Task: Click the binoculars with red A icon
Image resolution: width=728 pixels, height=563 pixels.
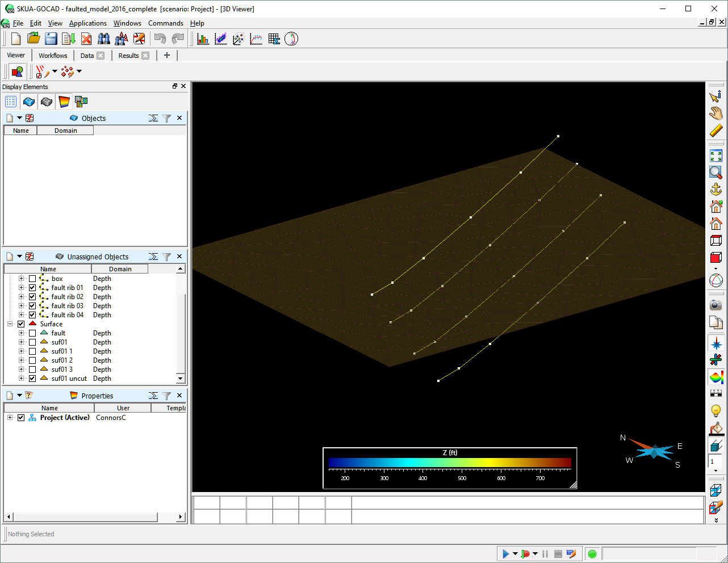Action: (x=122, y=39)
